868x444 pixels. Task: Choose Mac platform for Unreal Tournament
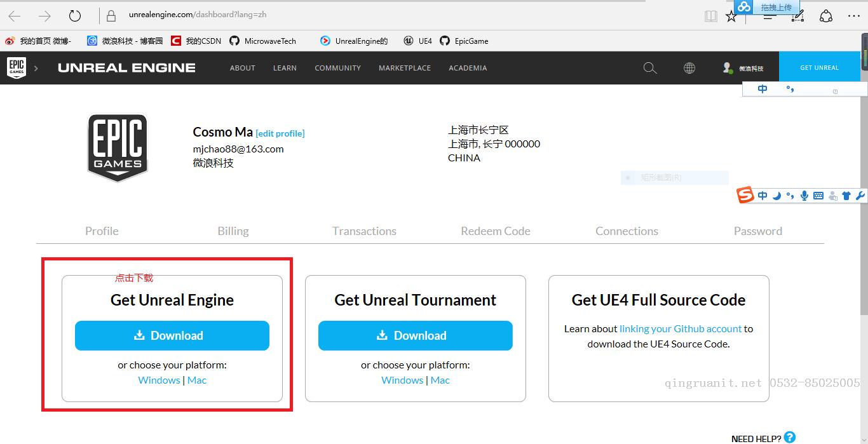tap(440, 380)
